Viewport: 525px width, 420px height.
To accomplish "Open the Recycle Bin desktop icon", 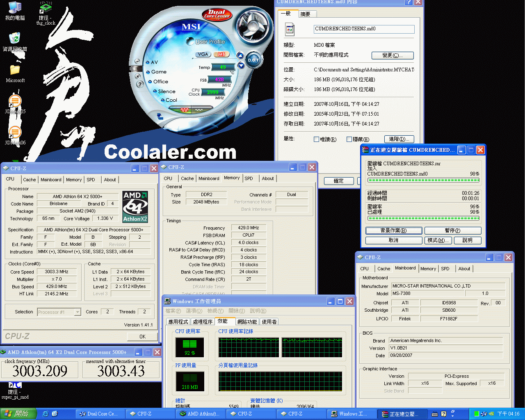I will click(x=15, y=42).
